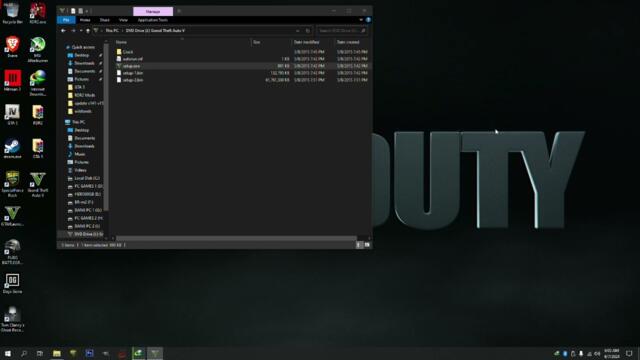Refresh the current folder view

click(x=308, y=31)
